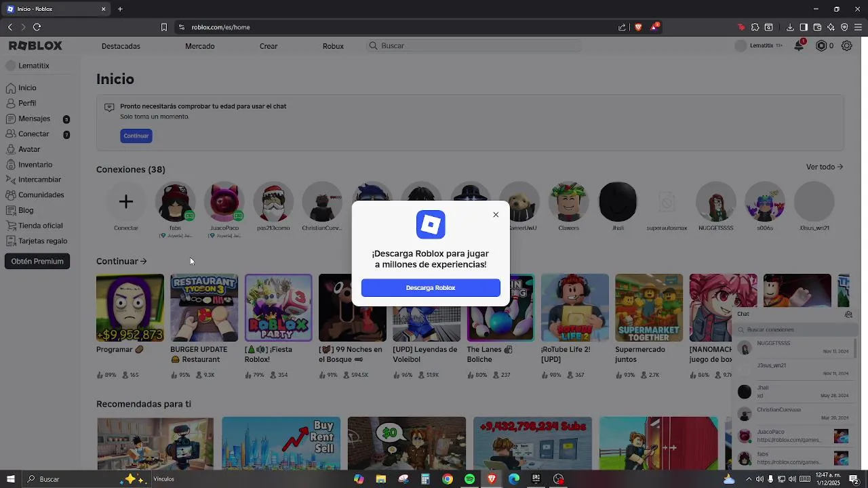Open chat group create icon
868x488 pixels.
tap(848, 314)
